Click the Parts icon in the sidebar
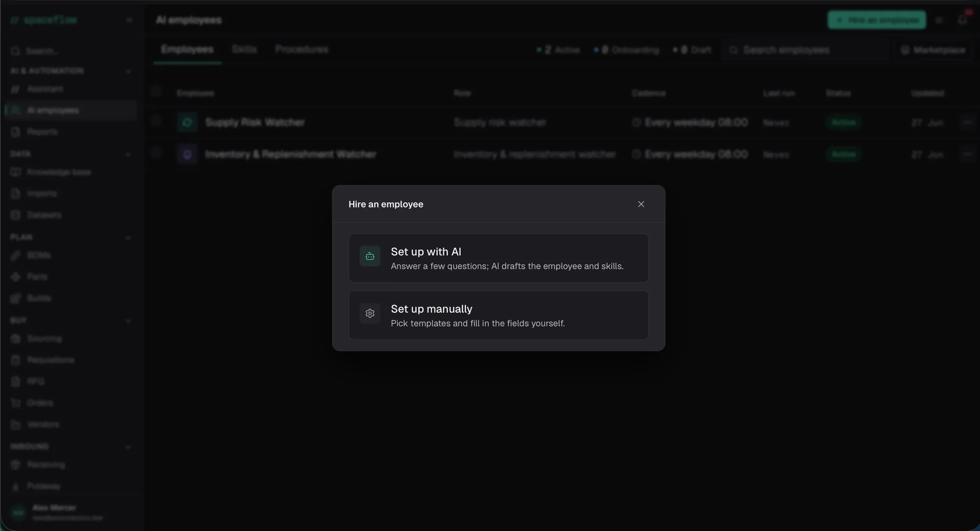 pyautogui.click(x=16, y=277)
